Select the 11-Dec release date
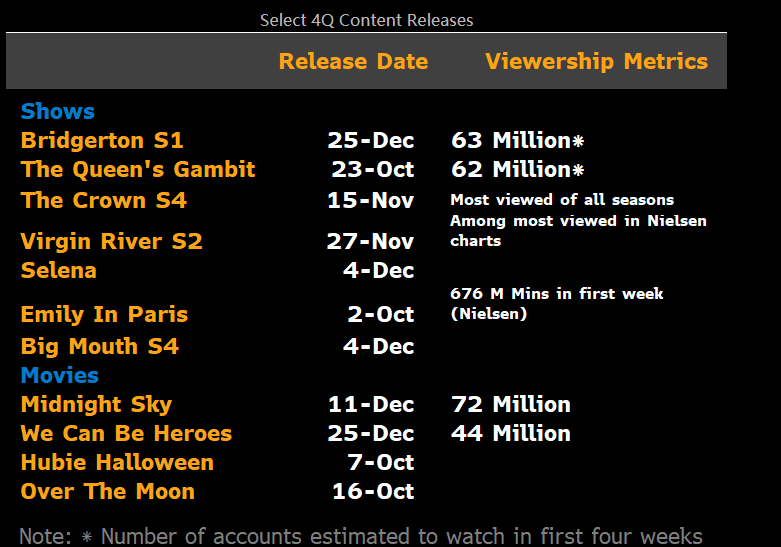Viewport: 781px width, 547px height. [371, 405]
